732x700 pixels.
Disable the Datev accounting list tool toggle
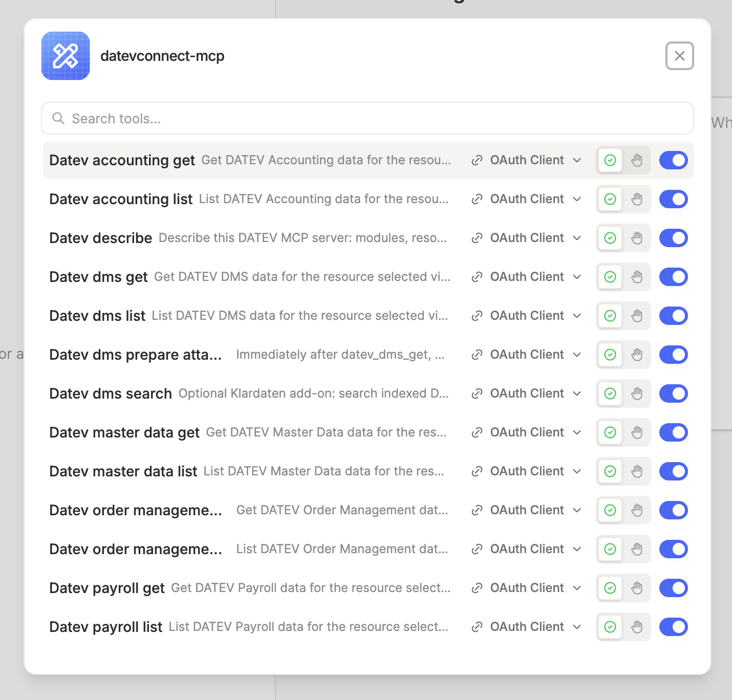pos(673,199)
